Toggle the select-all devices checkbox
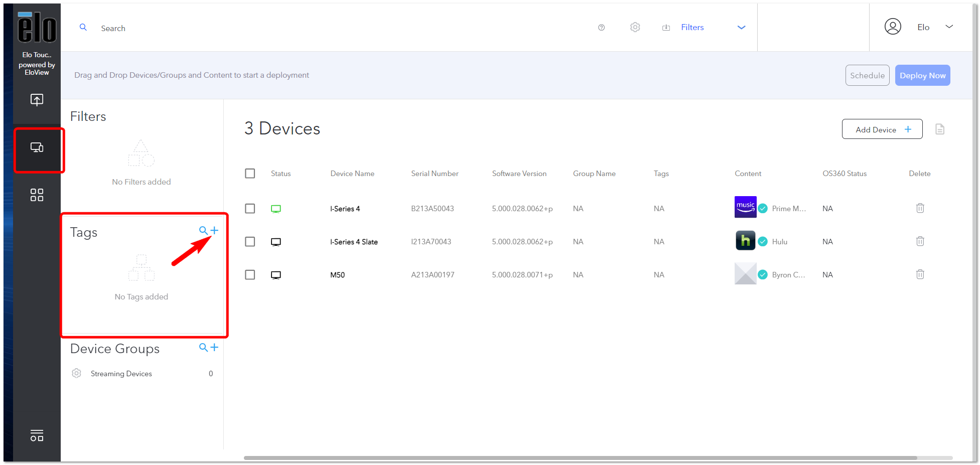Screen dimensions: 980x465 pyautogui.click(x=250, y=173)
